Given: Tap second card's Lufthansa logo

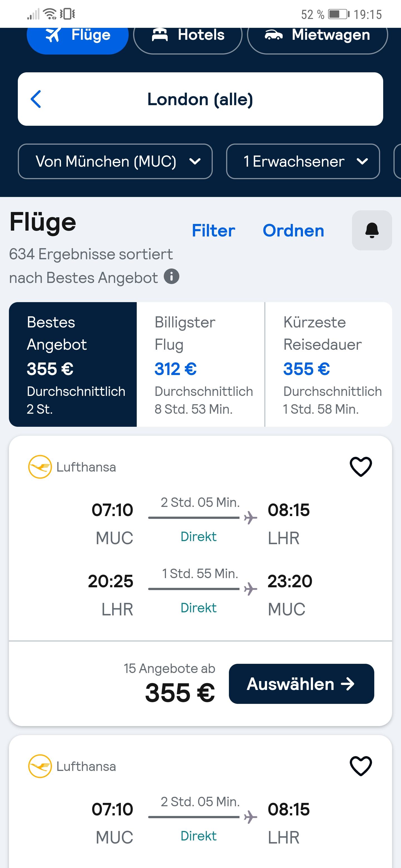Looking at the screenshot, I should 40,766.
